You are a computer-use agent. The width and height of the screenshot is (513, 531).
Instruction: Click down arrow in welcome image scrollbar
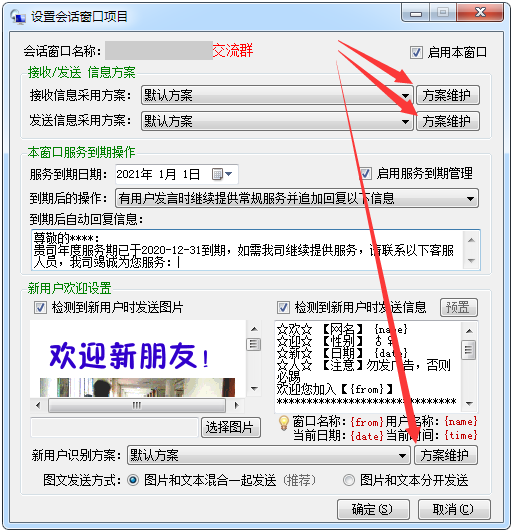pyautogui.click(x=254, y=389)
